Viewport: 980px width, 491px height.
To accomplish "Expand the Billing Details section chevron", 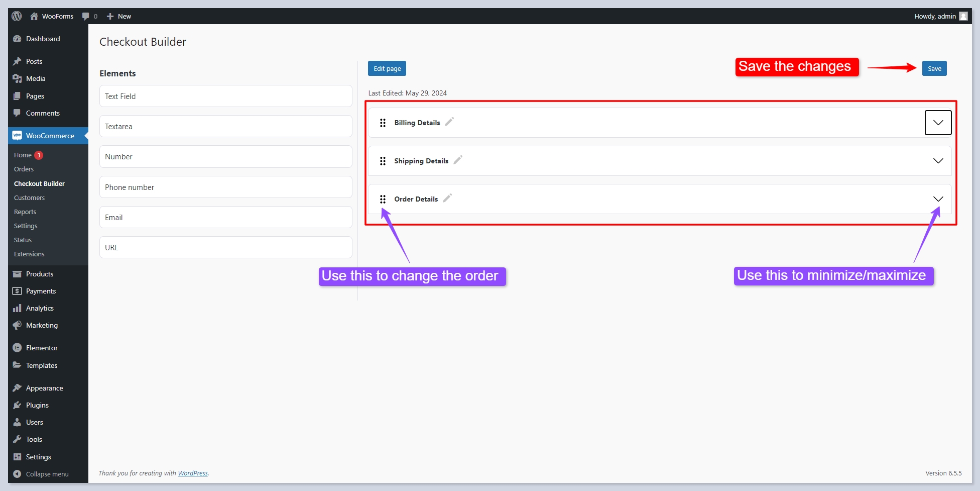I will point(938,123).
